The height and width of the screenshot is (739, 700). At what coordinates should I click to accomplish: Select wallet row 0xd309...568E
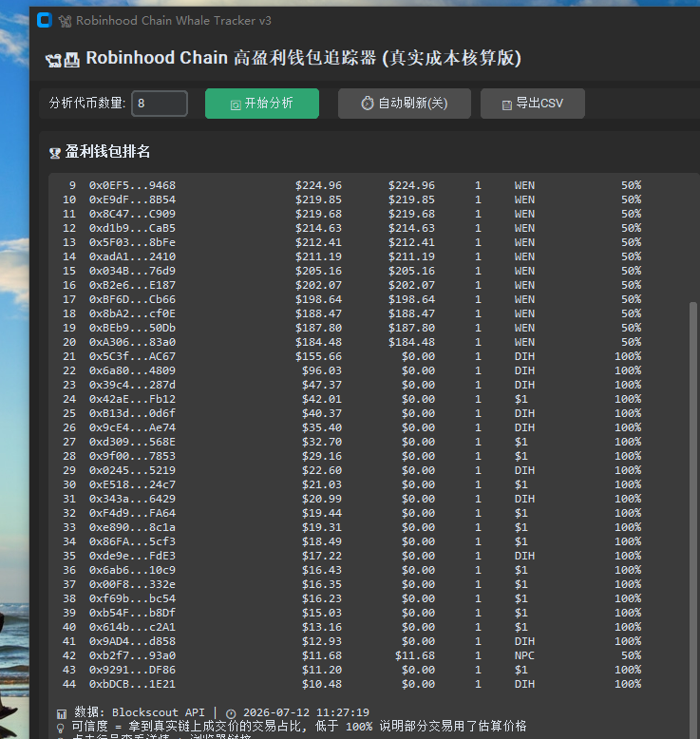[x=351, y=442]
